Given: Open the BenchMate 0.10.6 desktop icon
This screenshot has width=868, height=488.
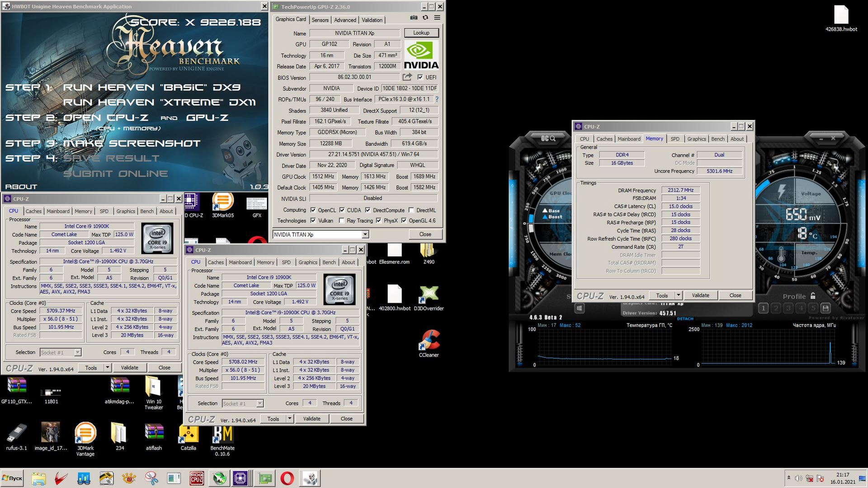Looking at the screenshot, I should [x=222, y=439].
